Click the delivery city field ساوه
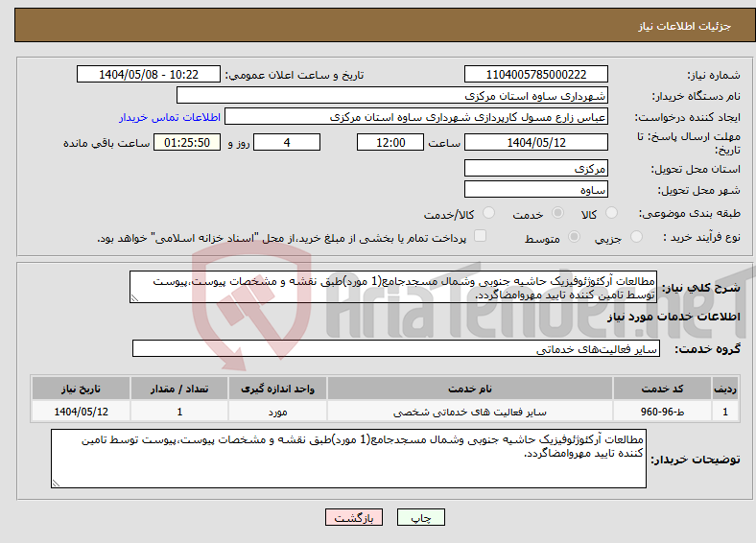This screenshot has height=543, width=756. (x=535, y=189)
